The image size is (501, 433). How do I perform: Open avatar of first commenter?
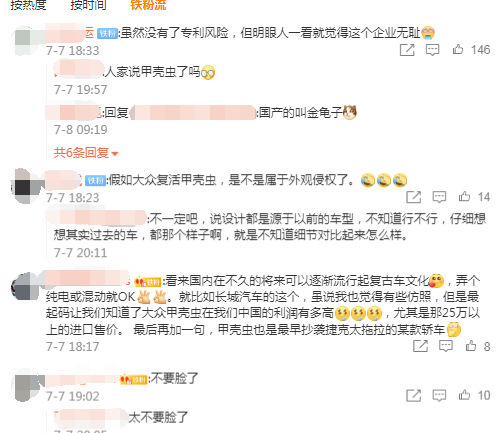(x=27, y=41)
